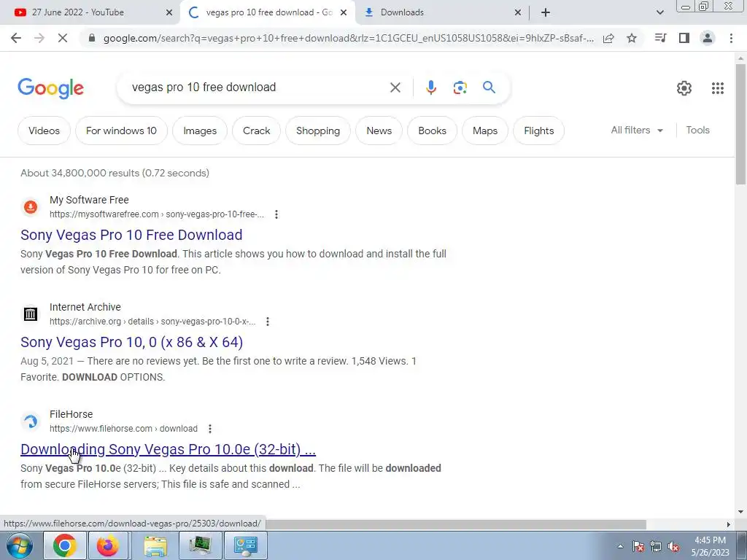Viewport: 747px width, 560px height.
Task: Expand the All filters dropdown
Action: point(637,130)
